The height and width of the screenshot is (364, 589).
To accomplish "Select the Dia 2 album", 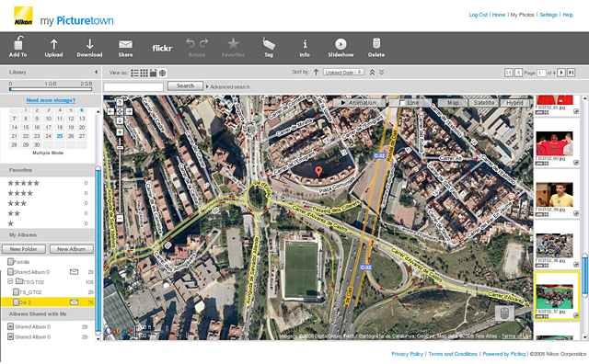I will (48, 302).
